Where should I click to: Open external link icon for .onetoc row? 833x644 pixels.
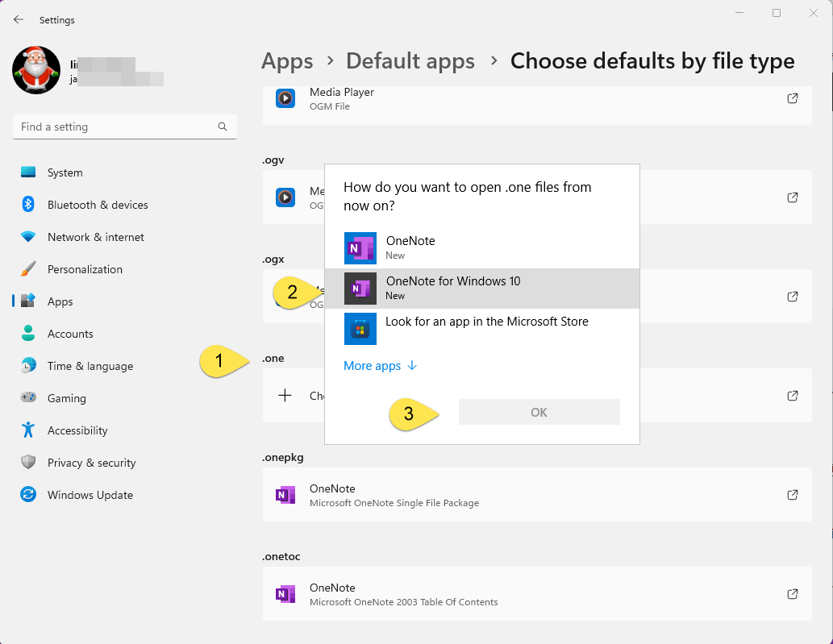(x=792, y=594)
